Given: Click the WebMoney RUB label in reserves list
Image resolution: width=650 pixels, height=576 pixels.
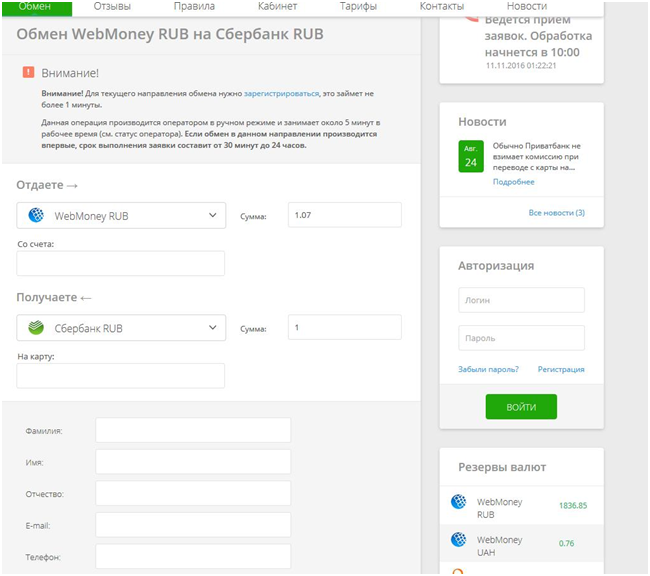Looking at the screenshot, I should 500,508.
